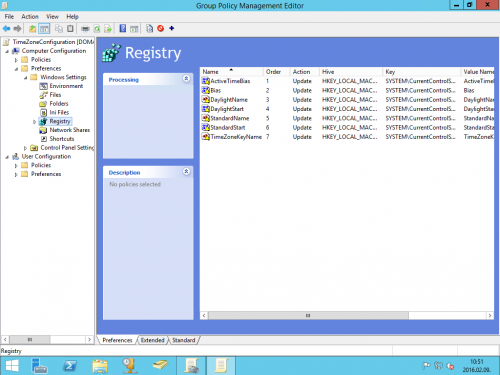Screen dimensions: 500x375
Task: Click the Paste clipboard toolbar icon
Action: pyautogui.click(x=70, y=29)
